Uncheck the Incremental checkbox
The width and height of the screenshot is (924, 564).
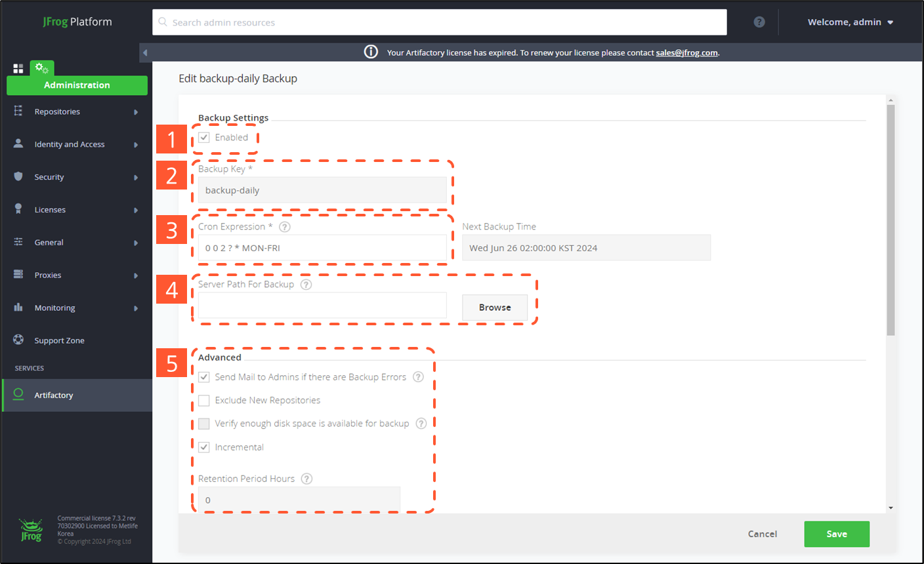pos(204,447)
